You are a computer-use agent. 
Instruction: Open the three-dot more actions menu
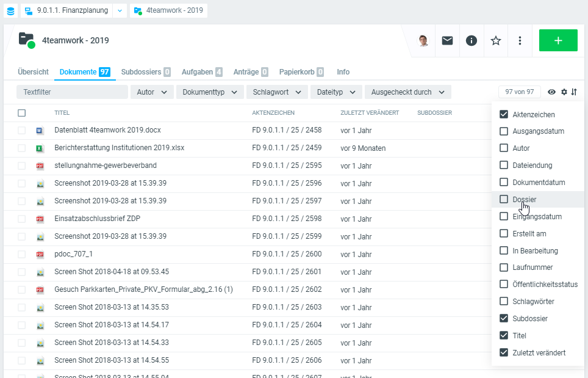point(520,40)
